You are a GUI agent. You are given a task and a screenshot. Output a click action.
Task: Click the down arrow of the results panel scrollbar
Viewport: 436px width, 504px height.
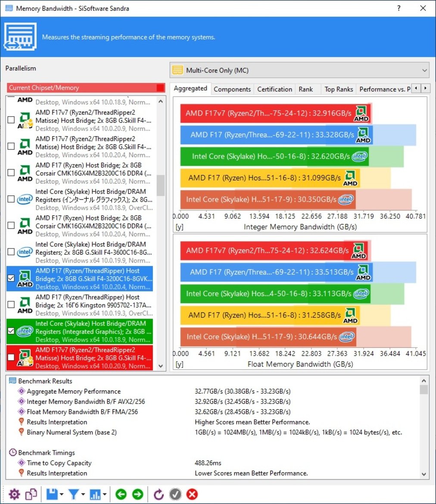point(424,474)
